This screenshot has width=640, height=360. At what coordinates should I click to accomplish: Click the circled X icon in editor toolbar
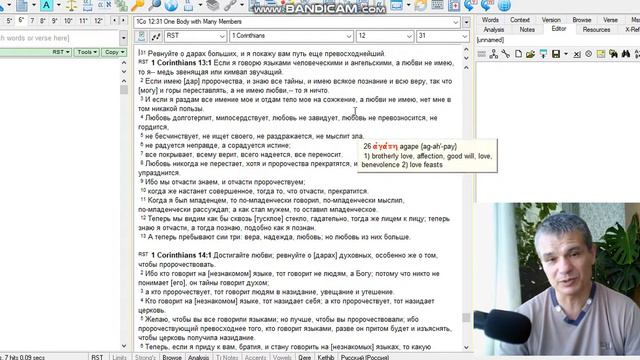[589, 54]
